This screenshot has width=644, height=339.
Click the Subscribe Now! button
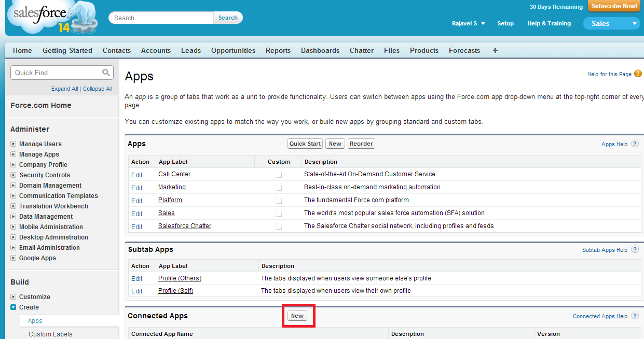(x=614, y=6)
